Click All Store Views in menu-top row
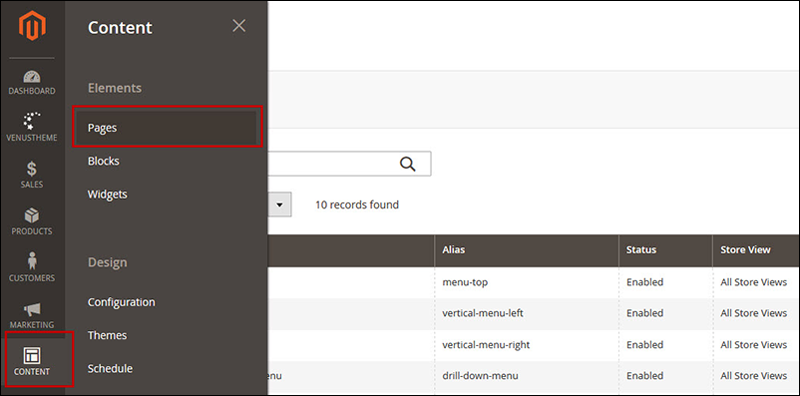Screen dimensions: 800x396 click(754, 282)
